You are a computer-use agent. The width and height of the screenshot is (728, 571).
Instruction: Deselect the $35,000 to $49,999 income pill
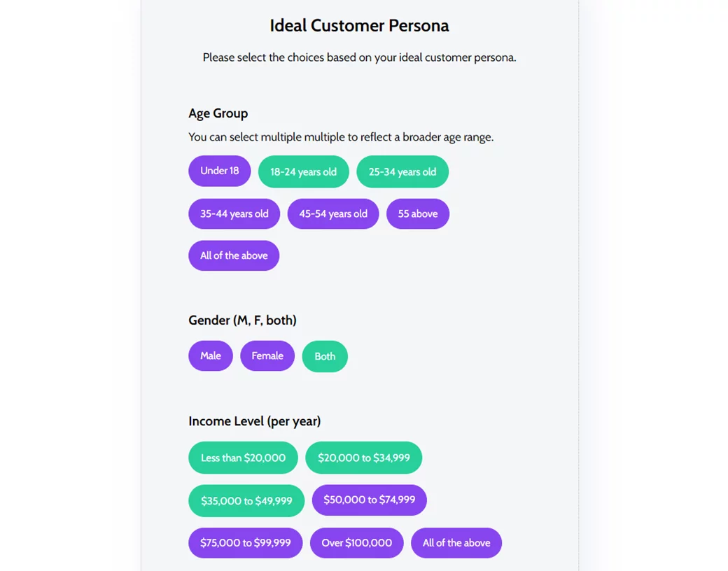coord(246,501)
